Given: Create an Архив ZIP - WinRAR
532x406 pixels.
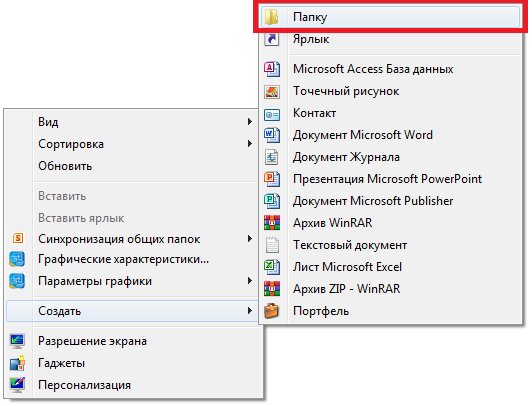Looking at the screenshot, I should (391, 289).
